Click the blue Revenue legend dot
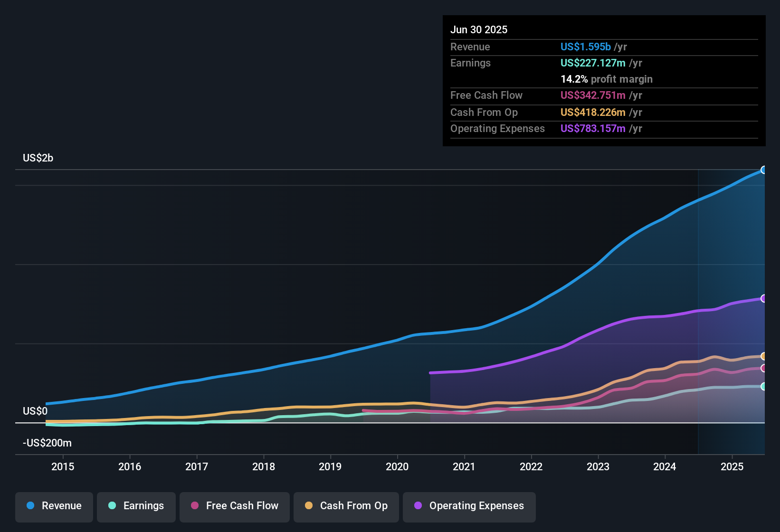This screenshot has height=532, width=780. 30,506
